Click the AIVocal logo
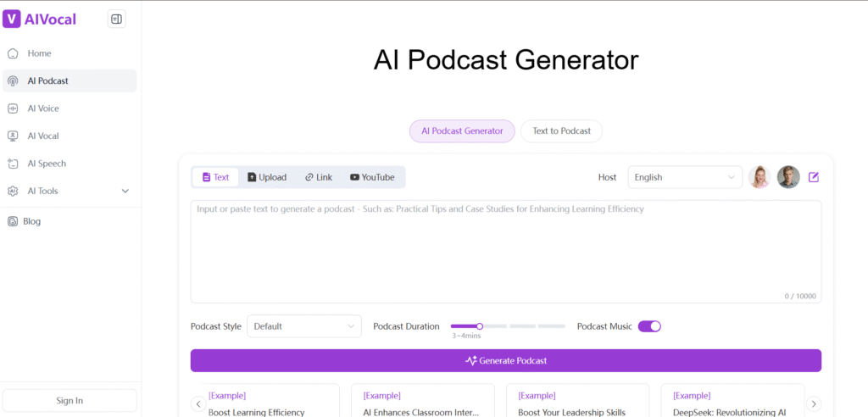 click(39, 19)
